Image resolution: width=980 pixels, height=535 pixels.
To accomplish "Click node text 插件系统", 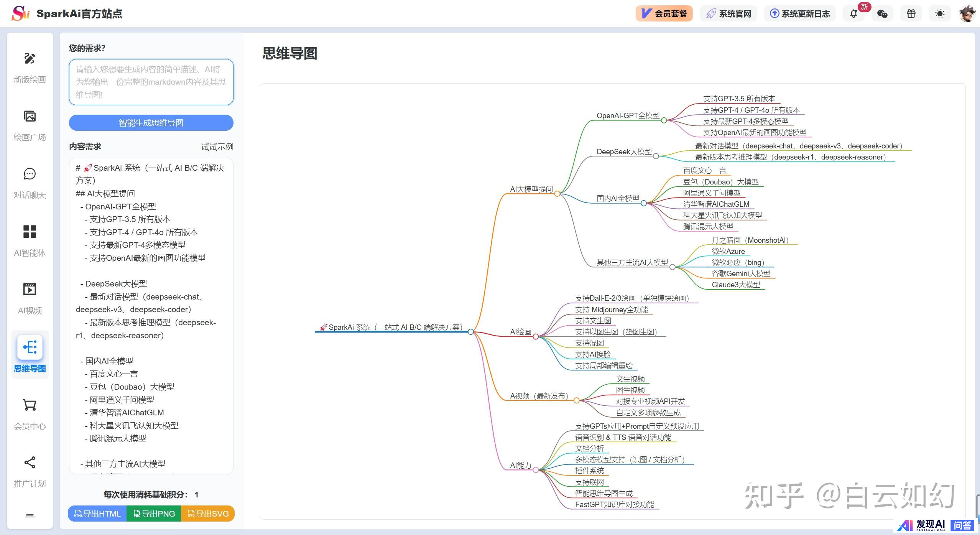I will tap(589, 471).
